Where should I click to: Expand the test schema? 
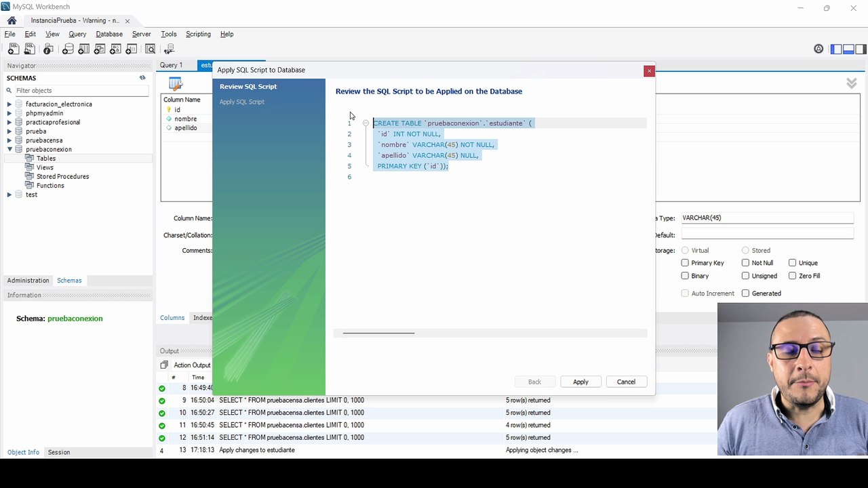[x=9, y=195]
